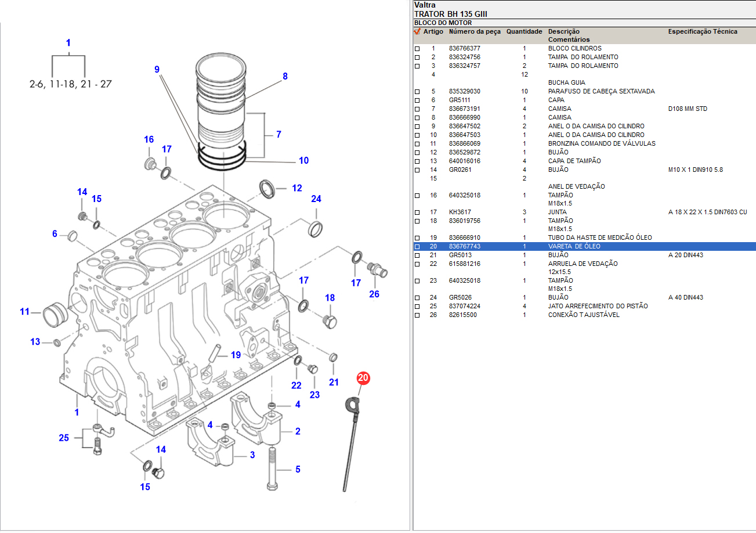Click callout number 19 on the engine block
Image resolution: width=756 pixels, height=533 pixels.
236,355
